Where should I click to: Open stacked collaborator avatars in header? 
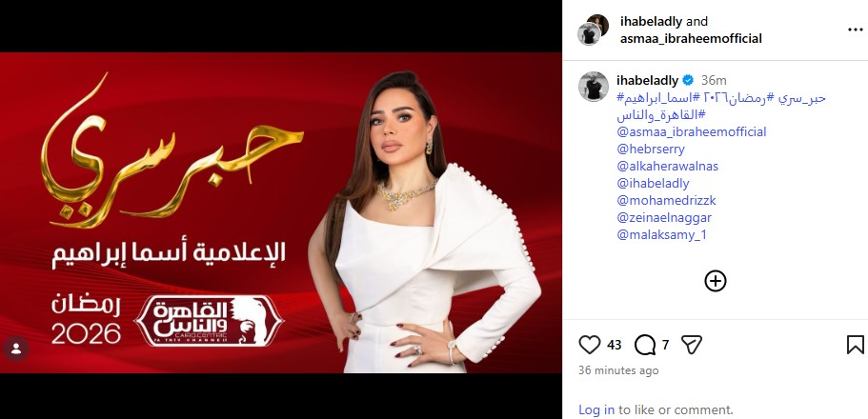pyautogui.click(x=593, y=30)
